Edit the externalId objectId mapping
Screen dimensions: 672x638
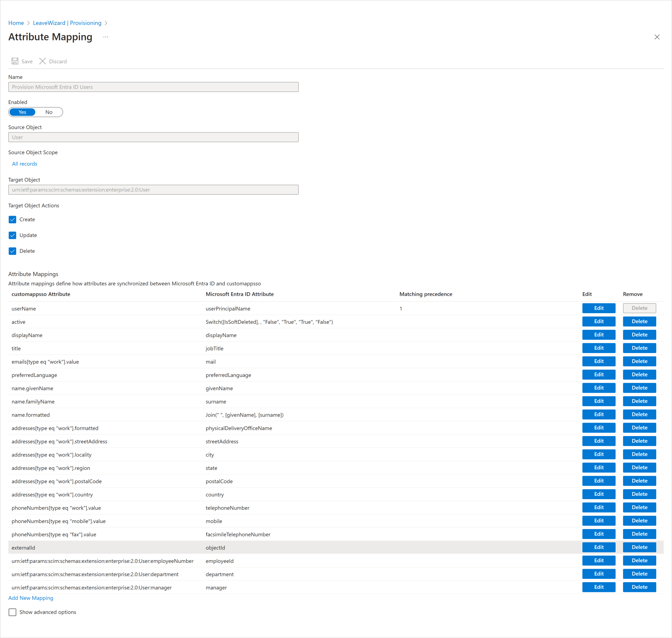click(x=598, y=547)
